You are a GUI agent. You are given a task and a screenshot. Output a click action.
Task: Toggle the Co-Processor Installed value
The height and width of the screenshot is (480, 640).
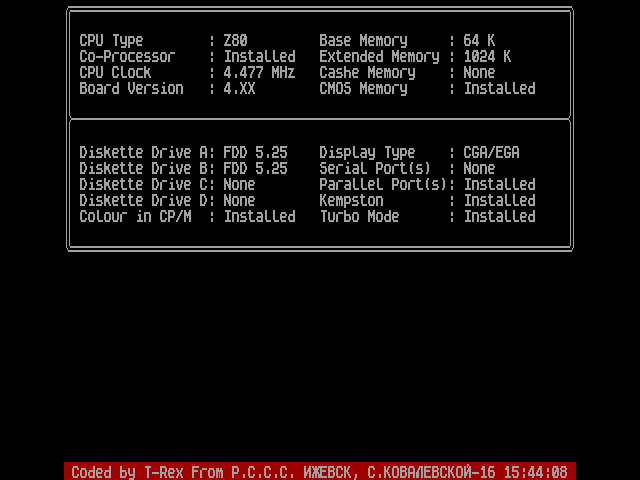click(259, 57)
